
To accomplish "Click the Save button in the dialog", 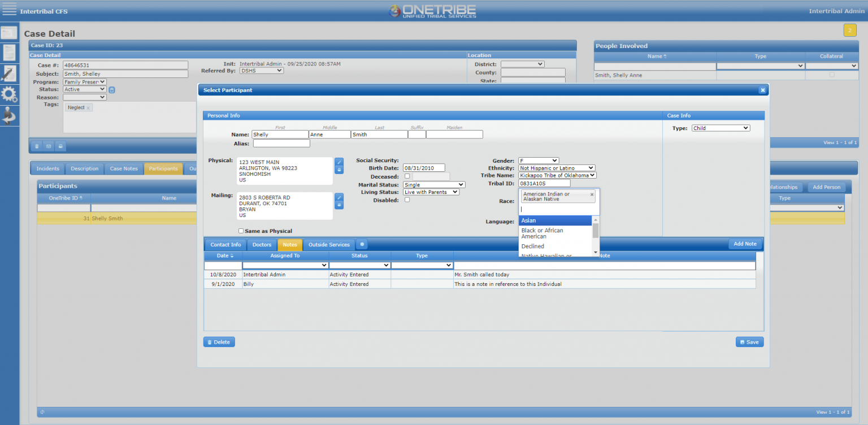I will [x=749, y=341].
